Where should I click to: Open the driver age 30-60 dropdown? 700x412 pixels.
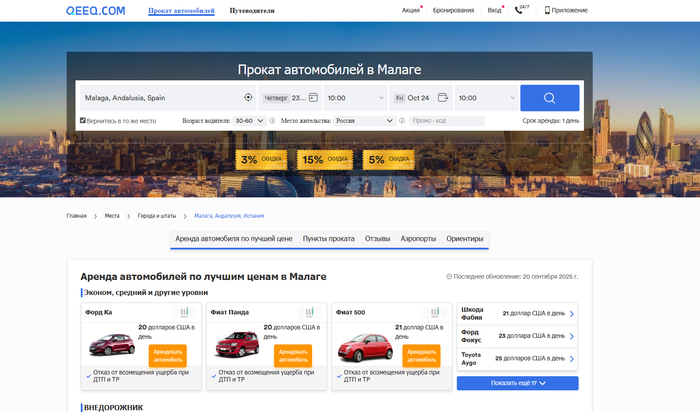[249, 121]
